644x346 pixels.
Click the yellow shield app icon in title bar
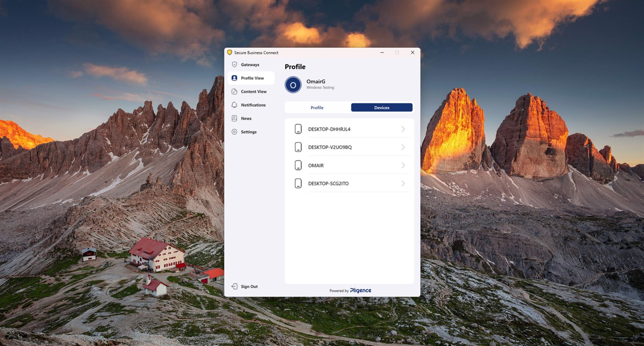[x=230, y=53]
